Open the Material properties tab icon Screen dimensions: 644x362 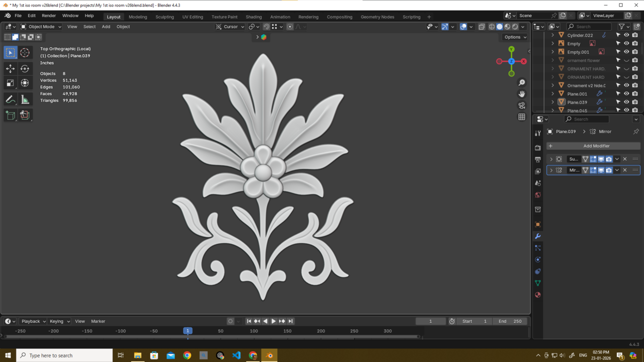[538, 295]
